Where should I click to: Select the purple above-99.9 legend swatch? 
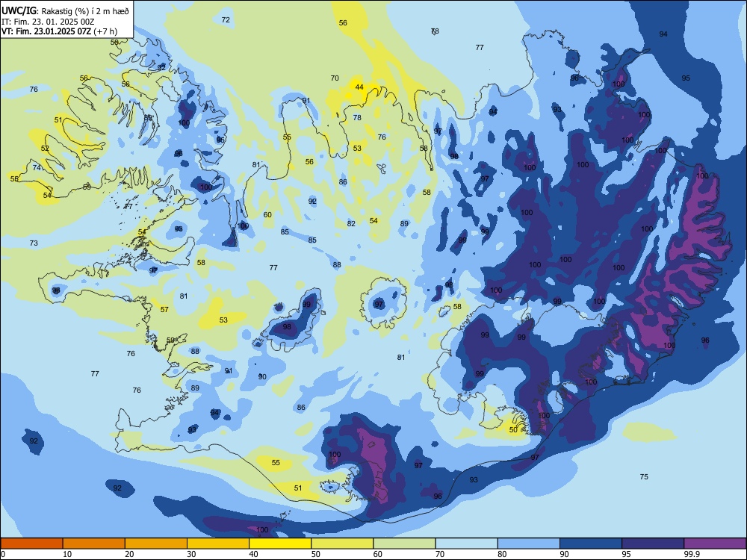click(x=715, y=544)
